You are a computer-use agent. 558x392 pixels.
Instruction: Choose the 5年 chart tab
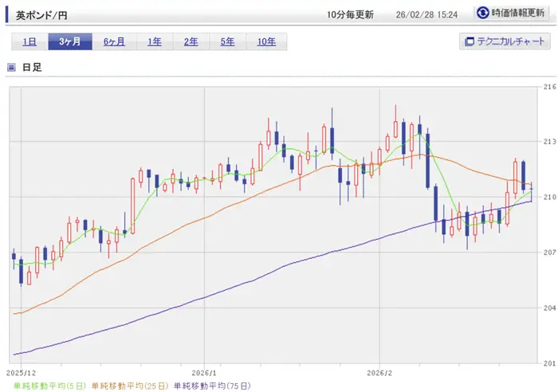click(x=228, y=41)
